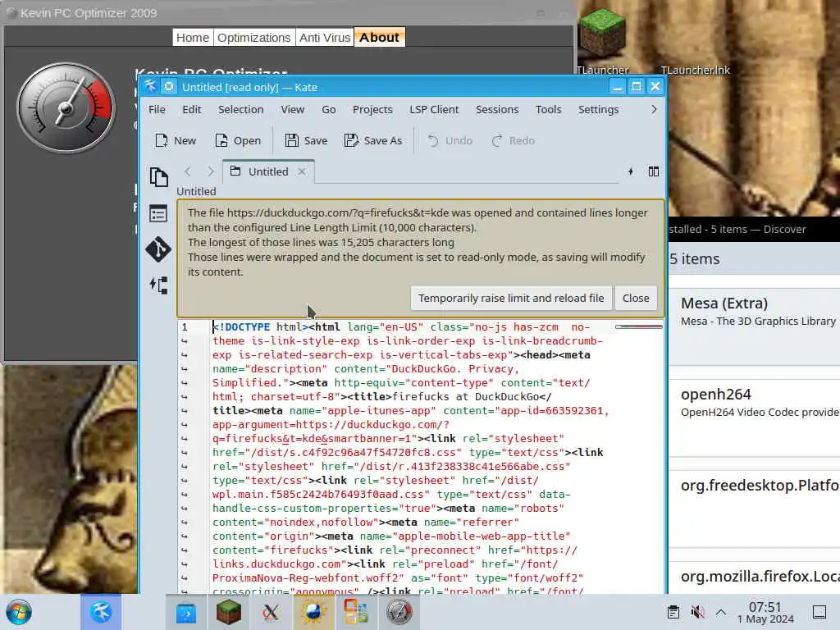840x630 pixels.
Task: Open the file tree sidebar icon in Kate
Action: [x=158, y=285]
